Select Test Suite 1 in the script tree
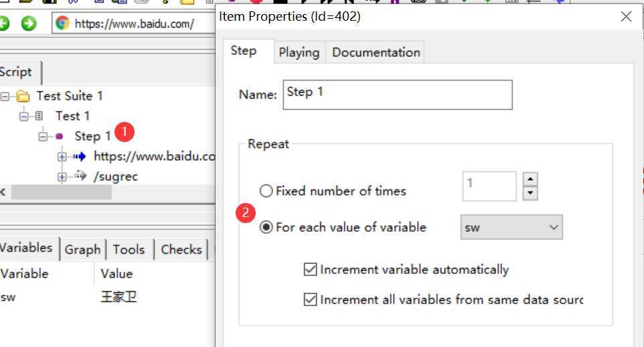644x347 pixels. click(70, 96)
